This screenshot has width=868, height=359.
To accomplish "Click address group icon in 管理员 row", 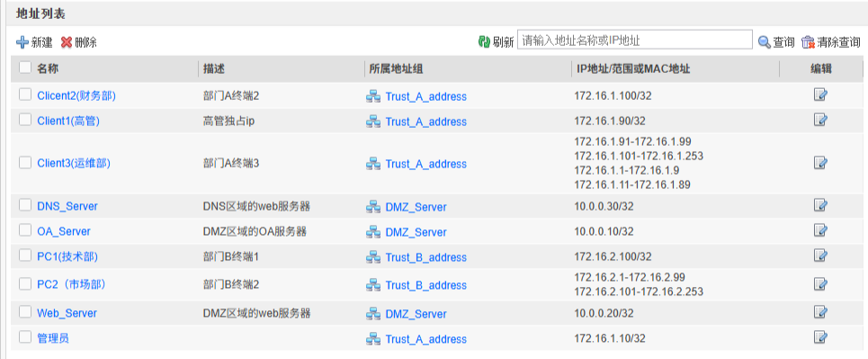I will click(373, 339).
